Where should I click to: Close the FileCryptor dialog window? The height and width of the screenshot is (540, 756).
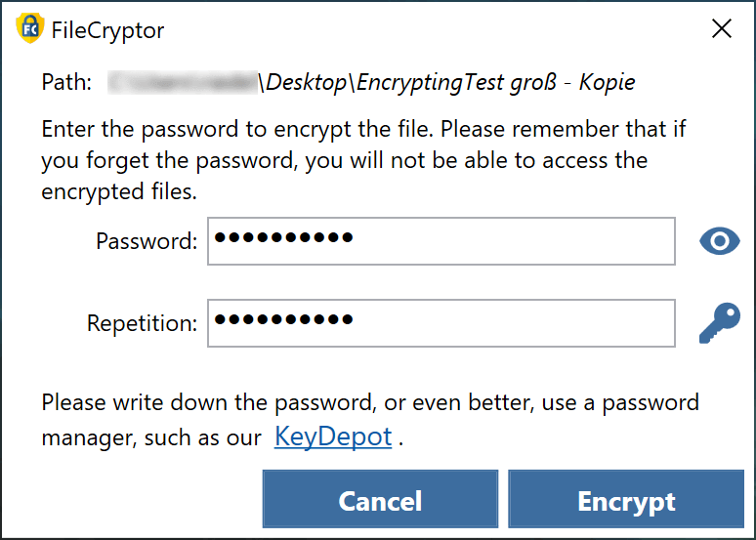[x=722, y=28]
